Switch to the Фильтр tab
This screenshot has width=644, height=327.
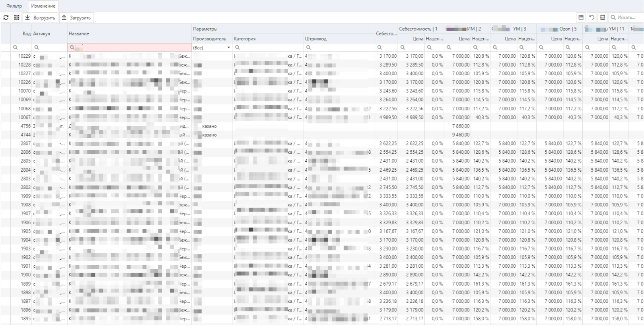pyautogui.click(x=14, y=6)
